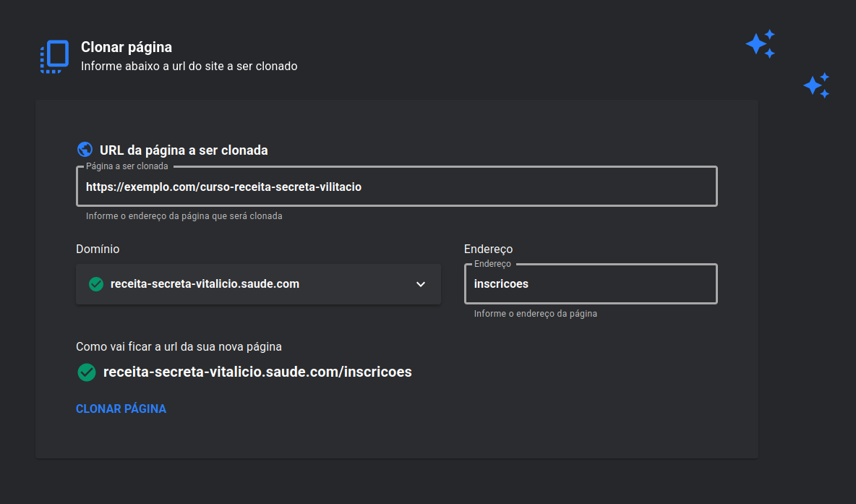Click the clone page icon in header
The width and height of the screenshot is (856, 504).
click(x=55, y=56)
